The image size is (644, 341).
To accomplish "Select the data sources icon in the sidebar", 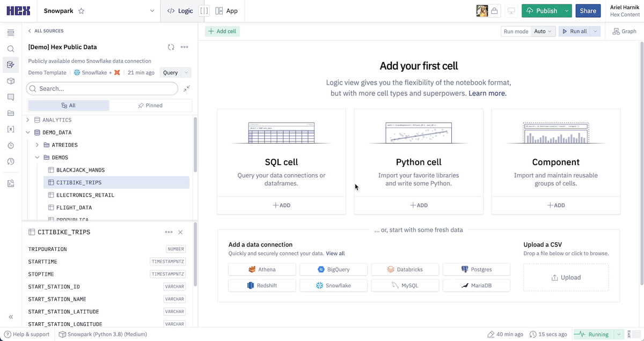I will 11,65.
